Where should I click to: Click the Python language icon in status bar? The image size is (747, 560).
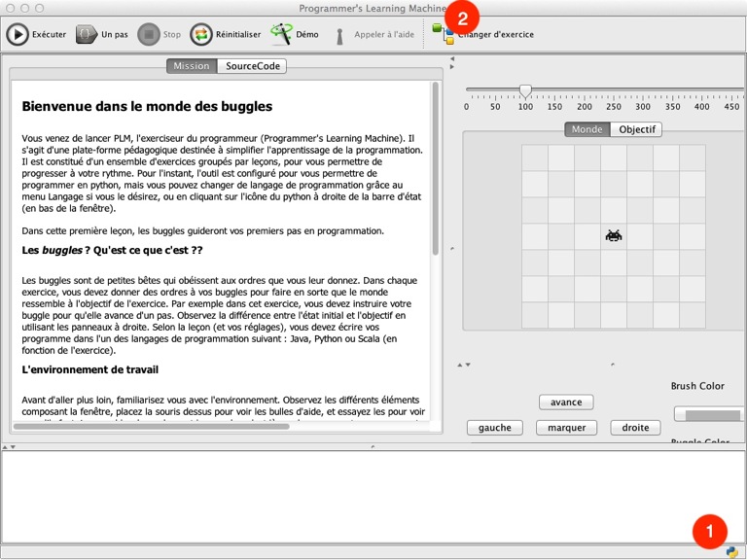tap(731, 552)
